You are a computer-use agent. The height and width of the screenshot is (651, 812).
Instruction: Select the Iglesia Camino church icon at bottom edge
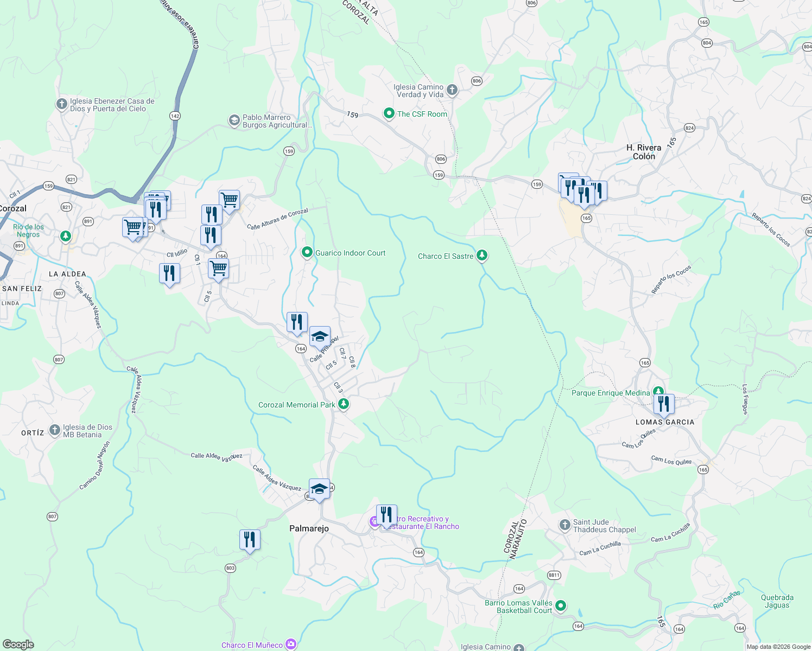click(519, 647)
